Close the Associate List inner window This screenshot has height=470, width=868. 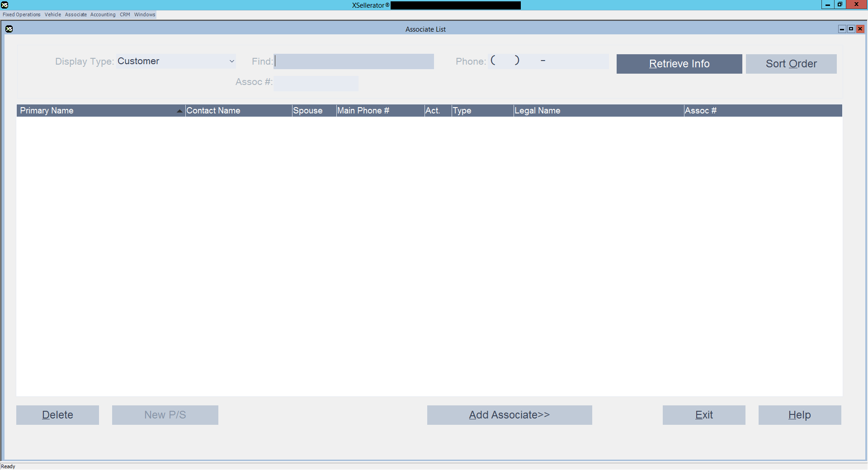point(860,29)
